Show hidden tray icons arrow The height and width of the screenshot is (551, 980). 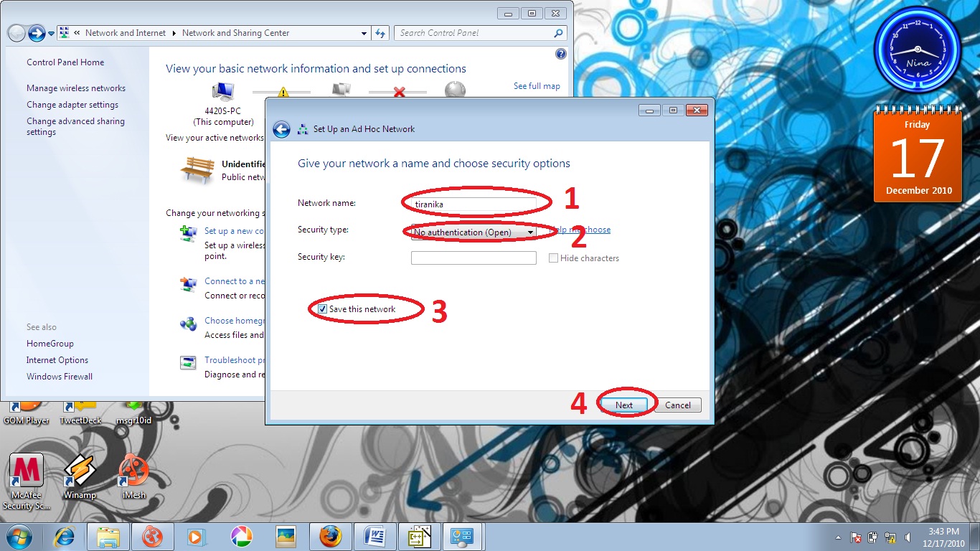pyautogui.click(x=838, y=537)
